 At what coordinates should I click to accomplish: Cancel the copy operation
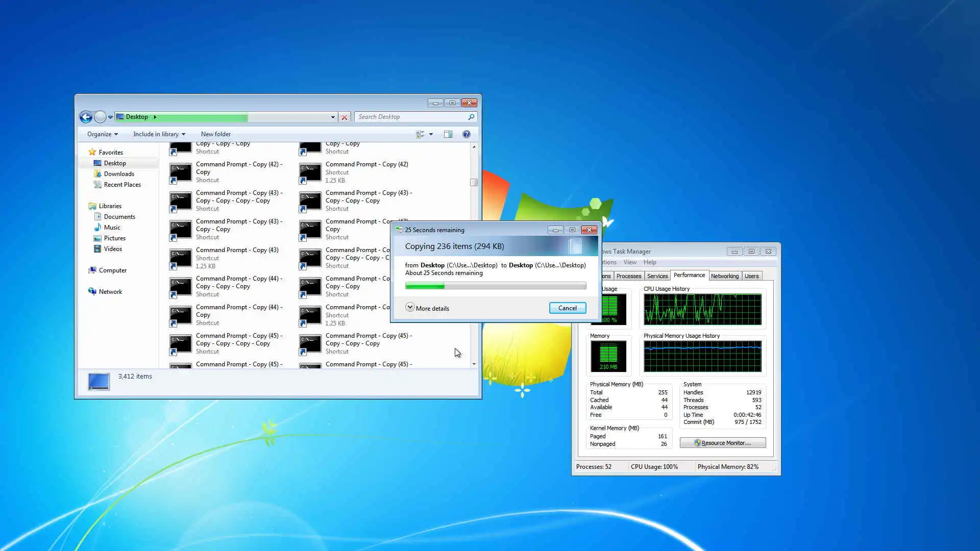point(567,308)
